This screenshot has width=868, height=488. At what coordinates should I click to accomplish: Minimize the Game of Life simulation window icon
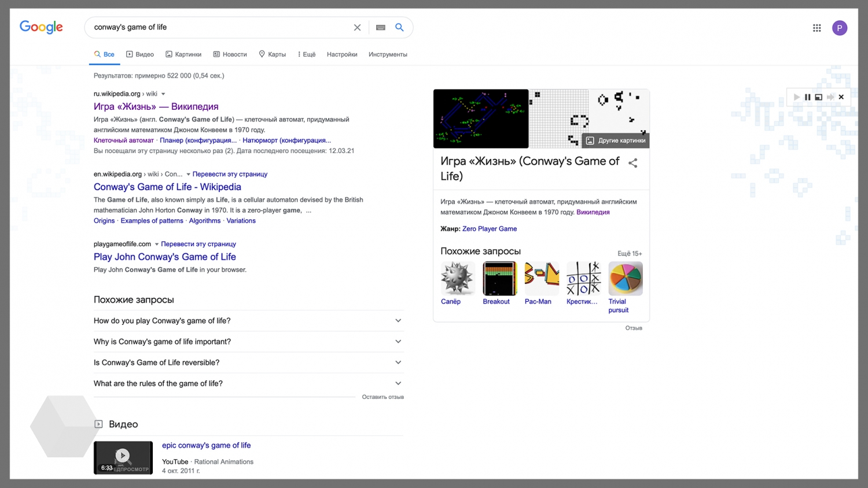tap(818, 97)
